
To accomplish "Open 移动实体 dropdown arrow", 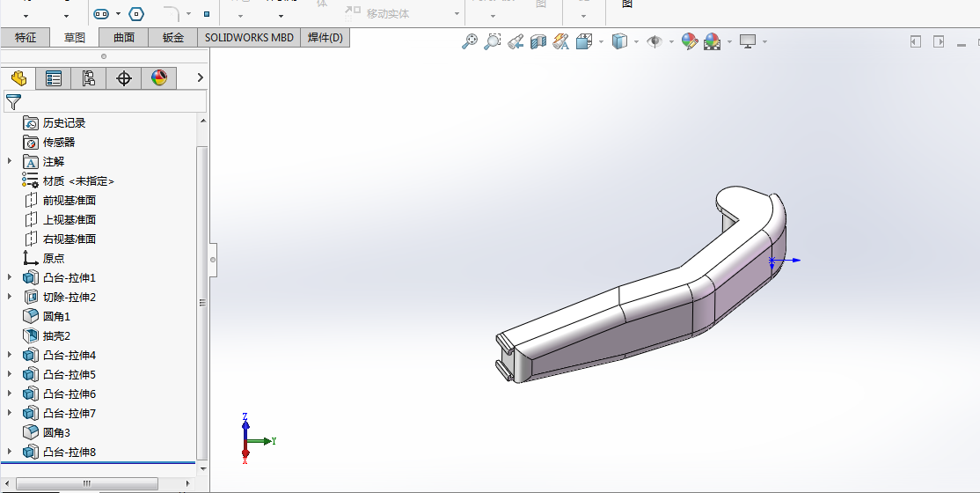I will click(457, 14).
